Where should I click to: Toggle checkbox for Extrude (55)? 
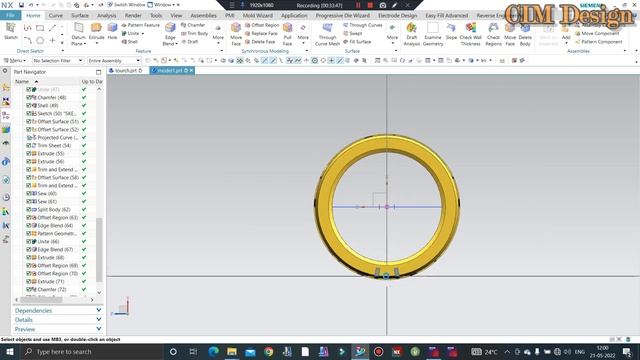pyautogui.click(x=29, y=153)
